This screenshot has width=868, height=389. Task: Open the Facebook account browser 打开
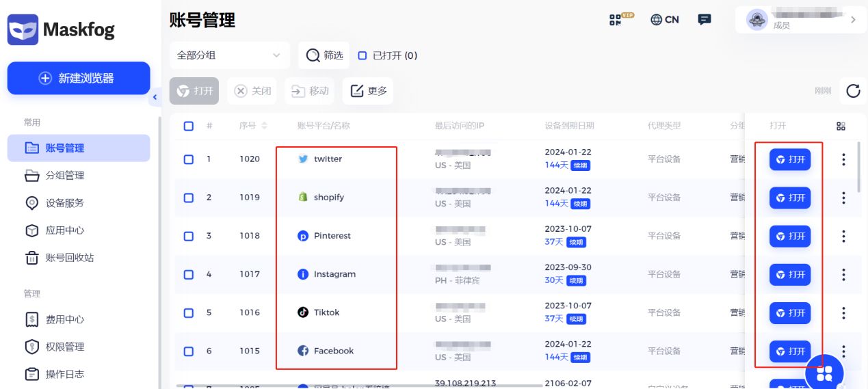tap(790, 351)
